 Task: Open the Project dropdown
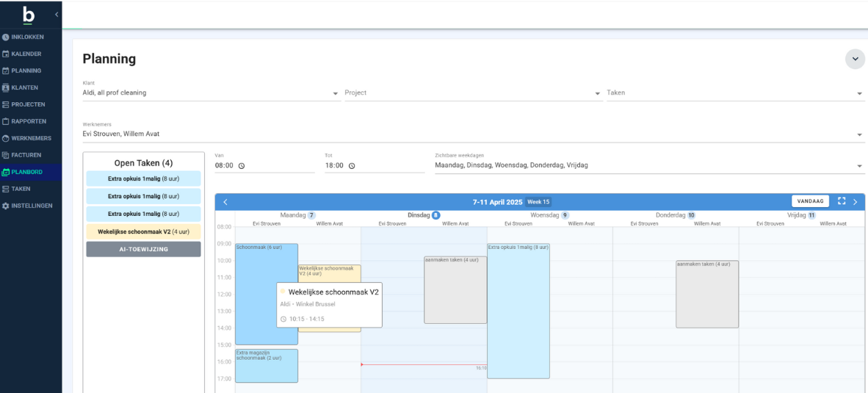point(598,93)
